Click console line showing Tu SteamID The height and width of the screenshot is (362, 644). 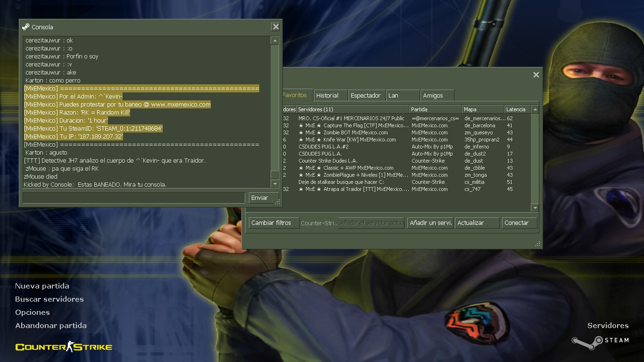click(x=93, y=129)
